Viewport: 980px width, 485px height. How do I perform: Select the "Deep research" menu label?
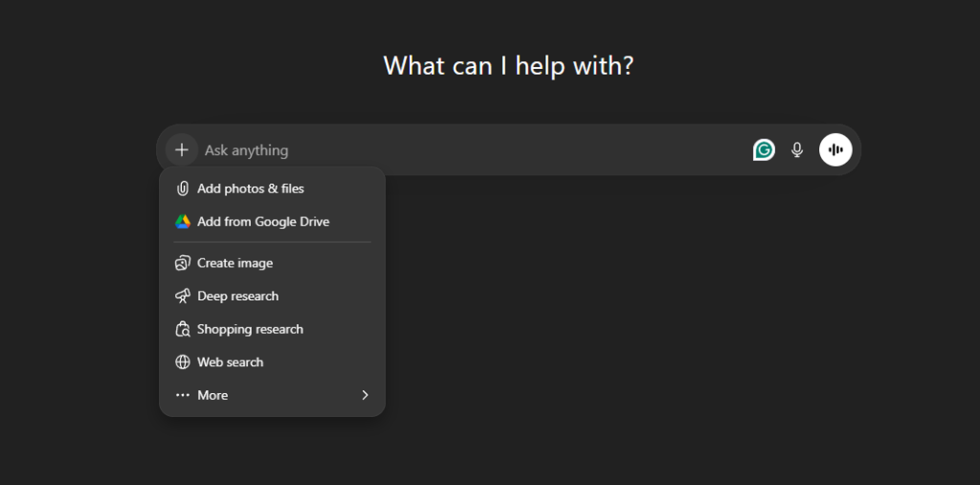237,297
